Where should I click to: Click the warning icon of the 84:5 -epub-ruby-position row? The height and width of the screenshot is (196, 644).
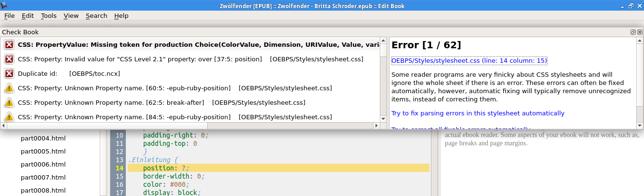(9, 116)
